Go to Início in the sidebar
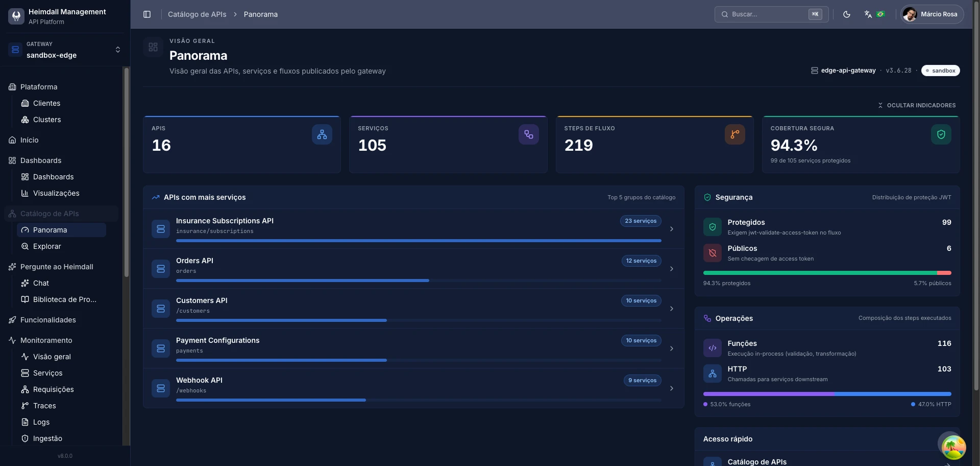The width and height of the screenshot is (980, 466). (61, 140)
